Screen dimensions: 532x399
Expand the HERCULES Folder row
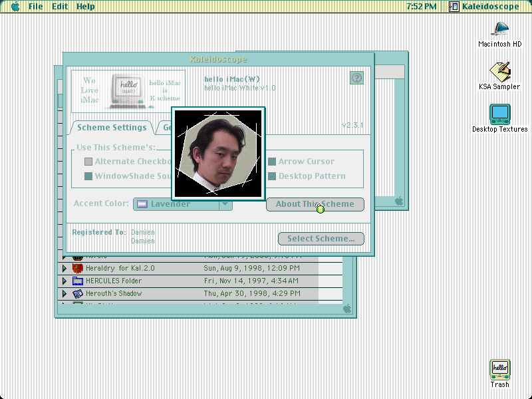pos(65,281)
